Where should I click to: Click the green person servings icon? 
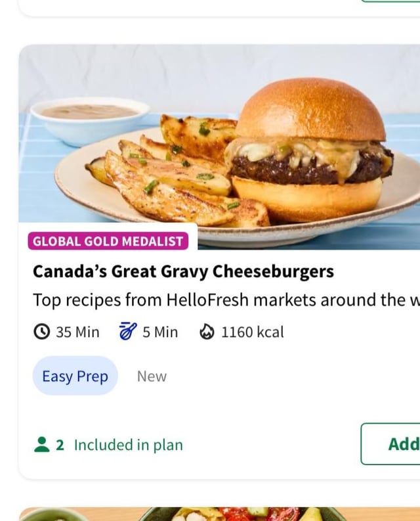tap(41, 445)
